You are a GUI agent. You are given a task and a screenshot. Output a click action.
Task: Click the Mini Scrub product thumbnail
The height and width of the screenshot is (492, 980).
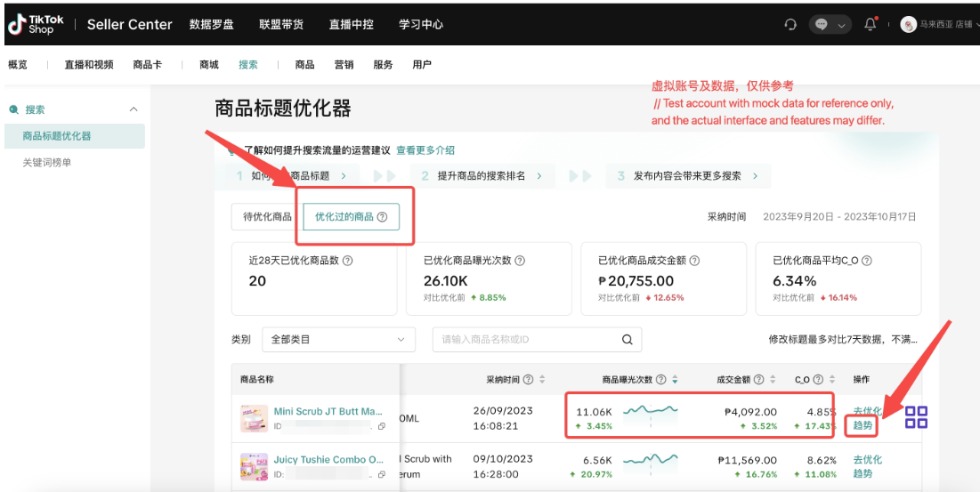point(254,418)
